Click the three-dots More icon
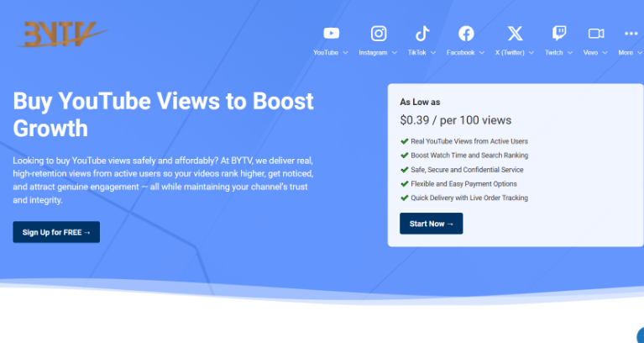 point(631,34)
